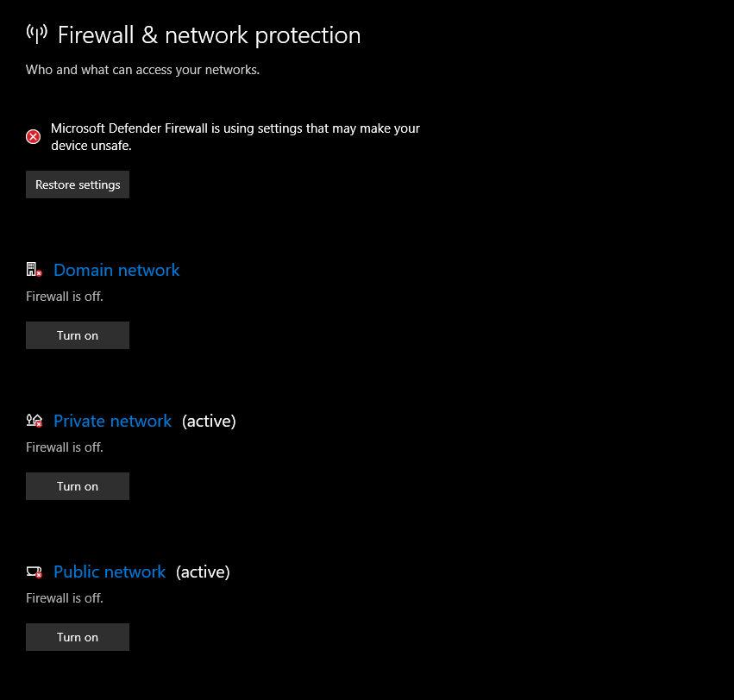Click the Firewall & network protection heading
The image size is (734, 700).
(209, 35)
